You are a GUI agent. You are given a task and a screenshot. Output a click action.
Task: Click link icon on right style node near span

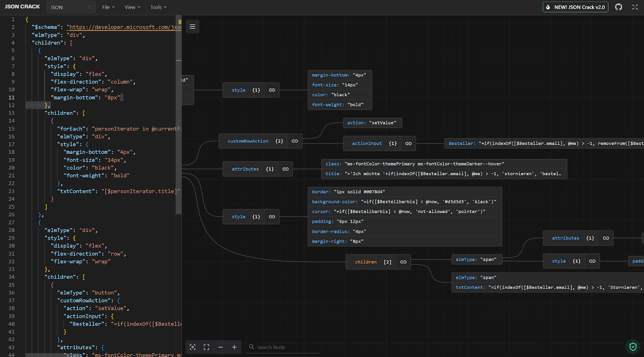pos(592,261)
